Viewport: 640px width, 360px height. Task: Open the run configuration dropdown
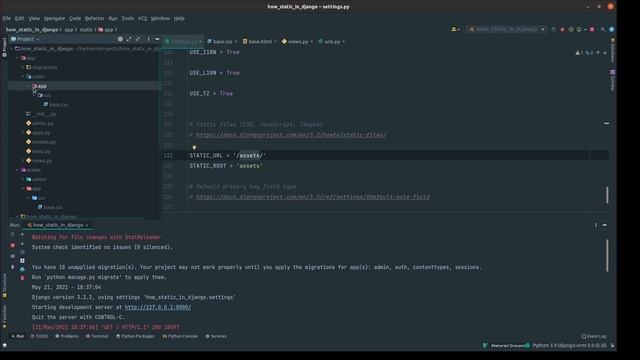507,29
